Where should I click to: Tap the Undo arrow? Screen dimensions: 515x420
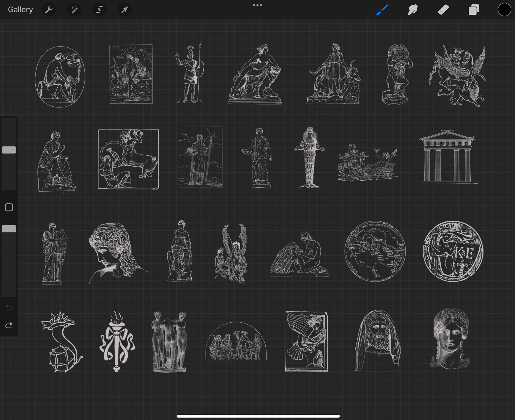(9, 308)
